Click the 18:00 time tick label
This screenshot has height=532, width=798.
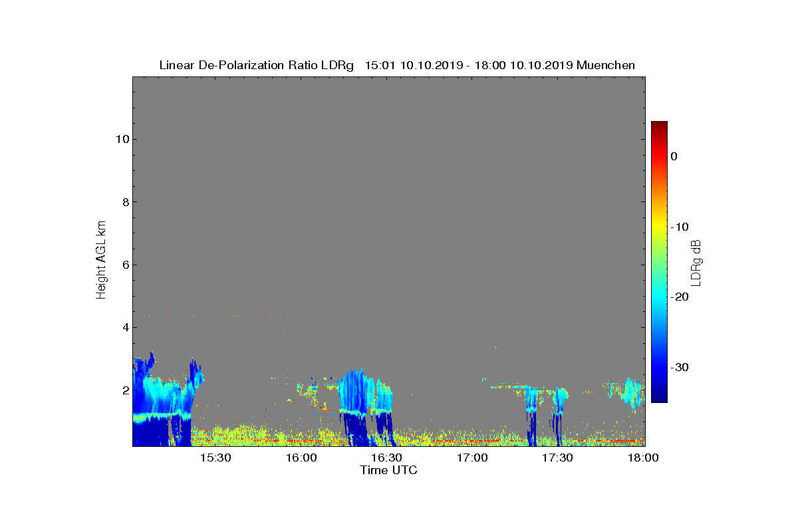tap(643, 458)
